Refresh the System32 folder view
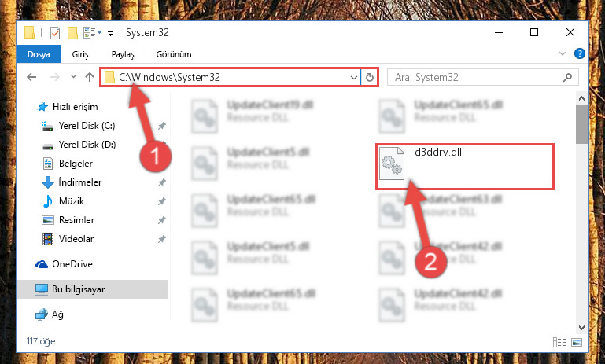Viewport: 605px width, 364px height. coord(370,78)
